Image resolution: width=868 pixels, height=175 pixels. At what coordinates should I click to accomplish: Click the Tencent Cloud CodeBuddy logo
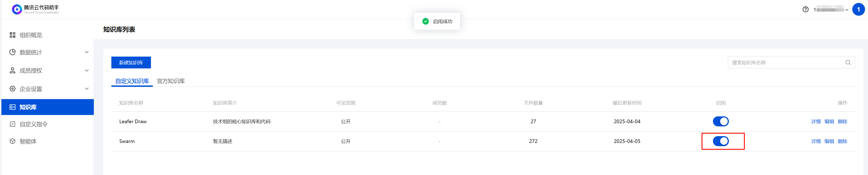tap(17, 9)
